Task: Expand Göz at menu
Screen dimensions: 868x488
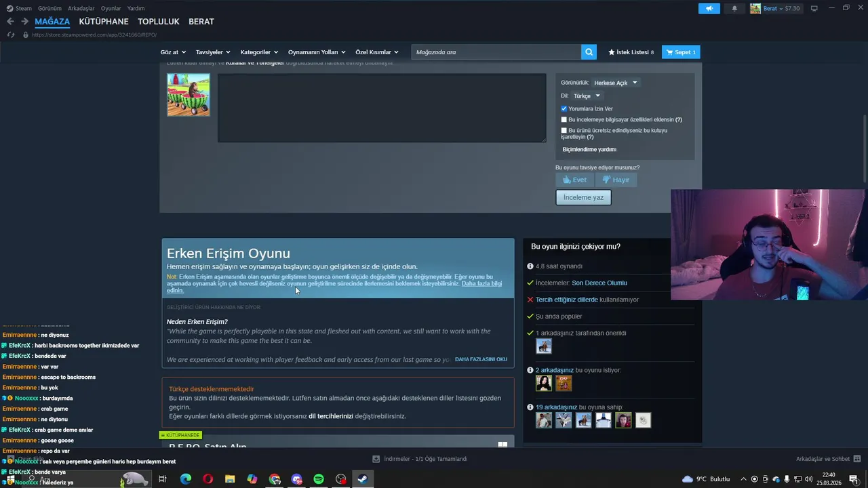Action: click(x=173, y=52)
